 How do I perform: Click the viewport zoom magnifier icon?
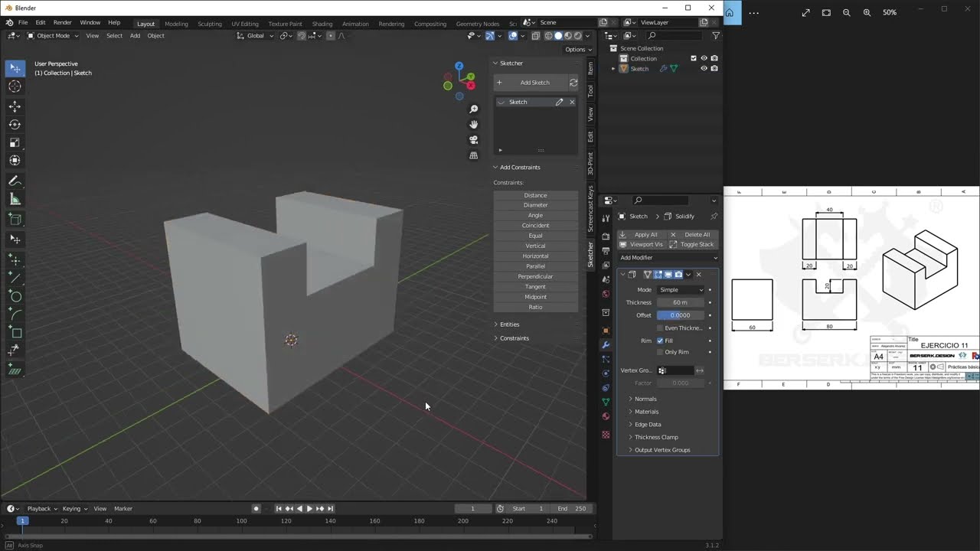click(474, 109)
